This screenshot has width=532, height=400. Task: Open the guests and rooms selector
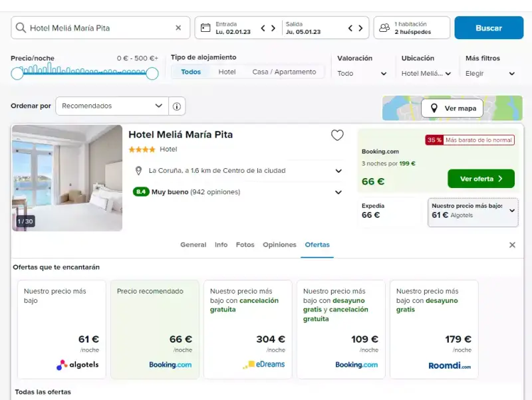(x=412, y=28)
